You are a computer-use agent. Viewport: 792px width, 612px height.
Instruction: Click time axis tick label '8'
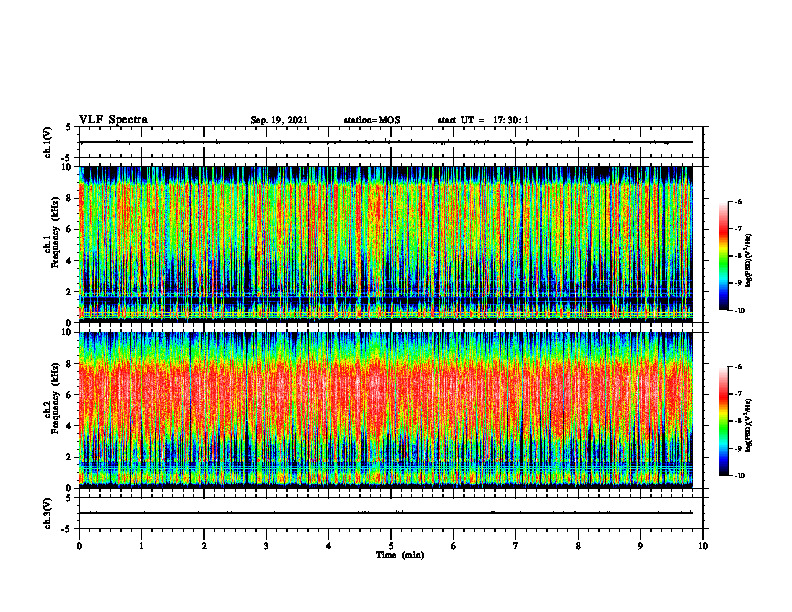[578, 546]
